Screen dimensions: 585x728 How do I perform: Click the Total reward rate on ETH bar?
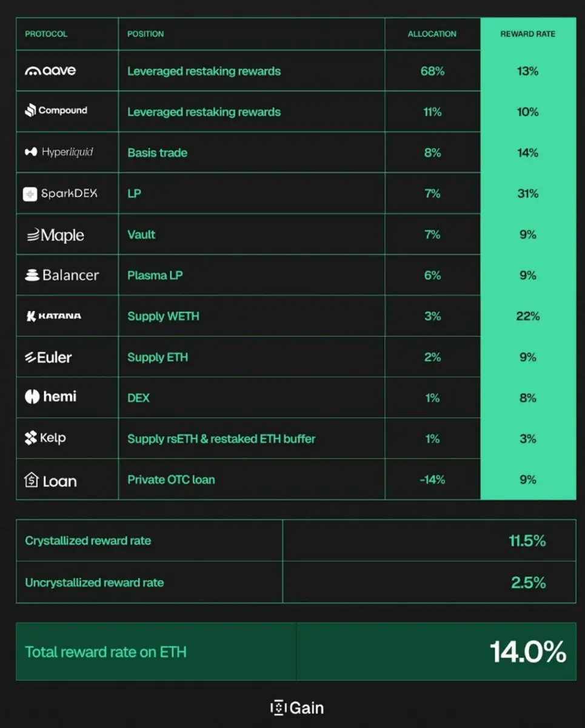(x=296, y=652)
